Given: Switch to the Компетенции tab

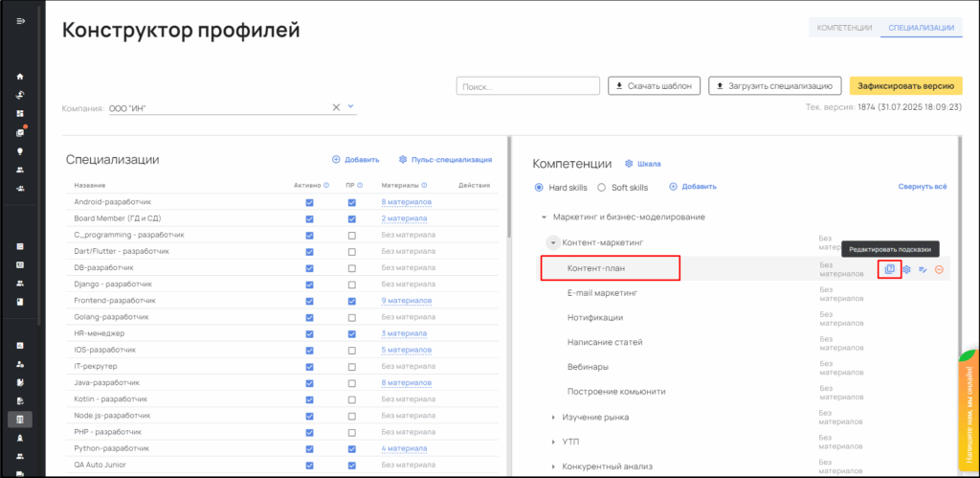Looking at the screenshot, I should 843,28.
